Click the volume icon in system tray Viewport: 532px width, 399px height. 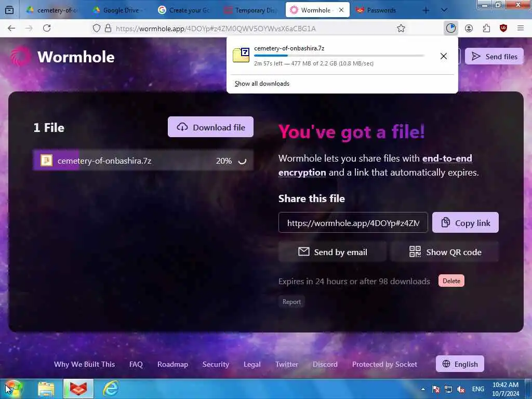pyautogui.click(x=461, y=389)
